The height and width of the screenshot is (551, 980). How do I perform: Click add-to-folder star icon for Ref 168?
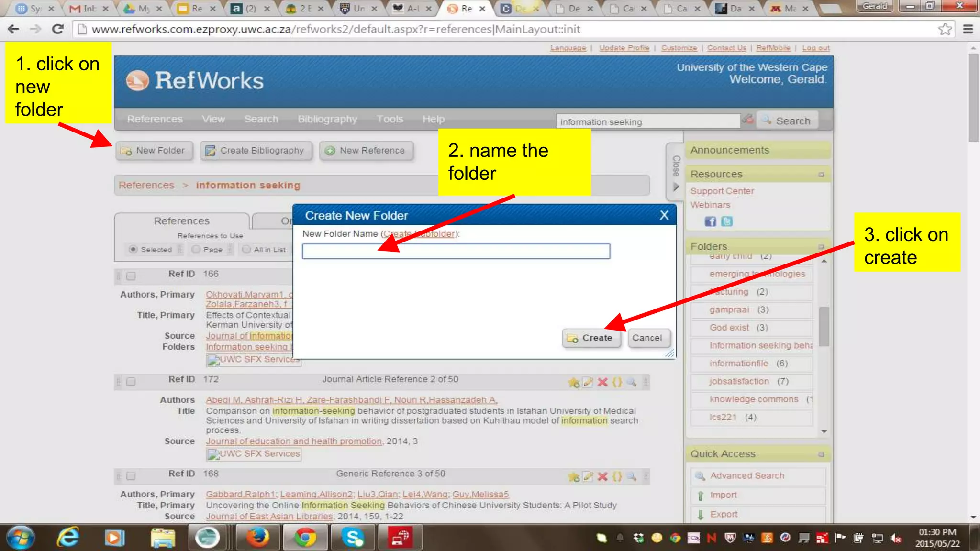click(x=573, y=476)
